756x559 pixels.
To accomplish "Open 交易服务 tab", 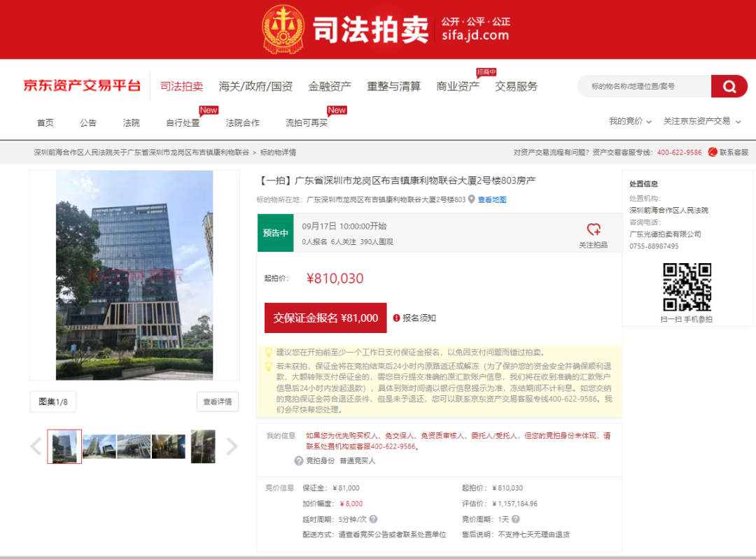I will [517, 86].
